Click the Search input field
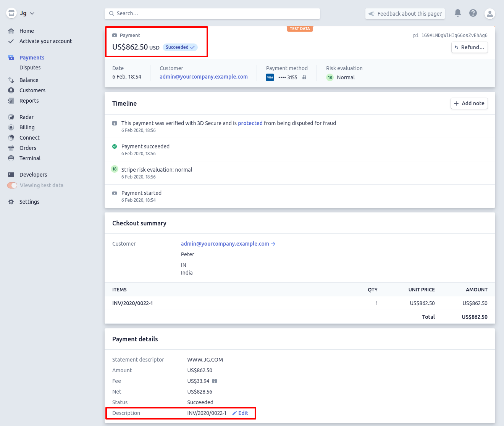Image resolution: width=504 pixels, height=426 pixels. [212, 14]
